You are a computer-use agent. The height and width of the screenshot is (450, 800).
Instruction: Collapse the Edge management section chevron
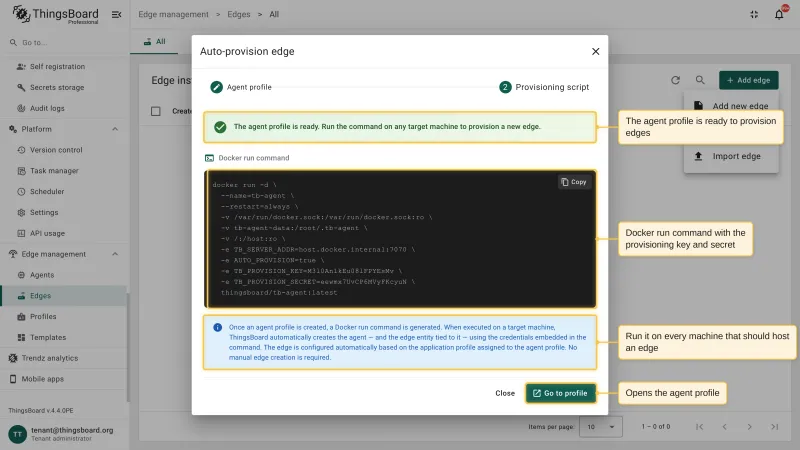point(115,254)
